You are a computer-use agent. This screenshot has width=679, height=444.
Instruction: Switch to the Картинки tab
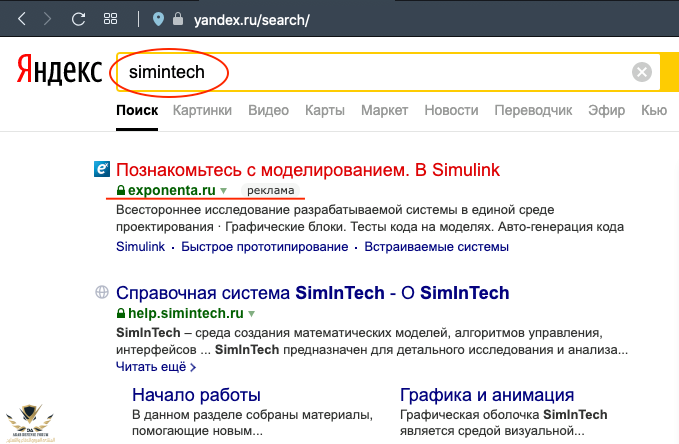click(202, 110)
